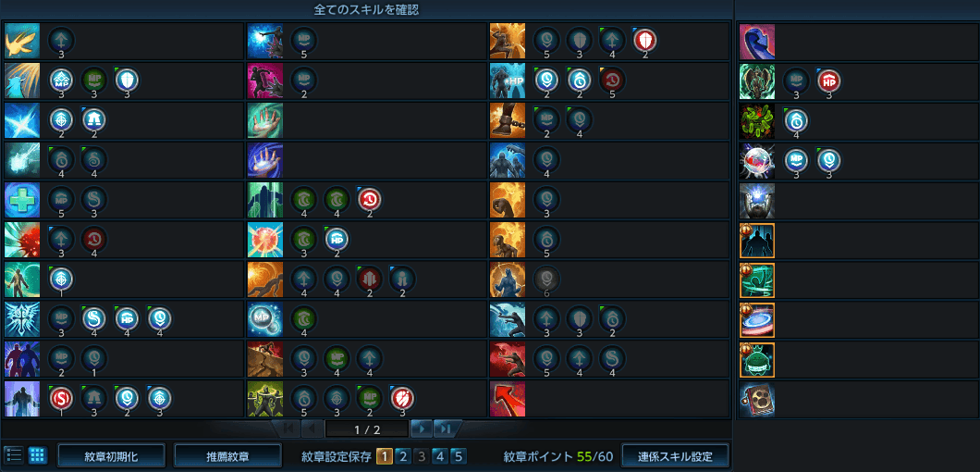Viewport: 980px width, 472px height.
Task: Go back with the previous page arrow
Action: coord(312,429)
